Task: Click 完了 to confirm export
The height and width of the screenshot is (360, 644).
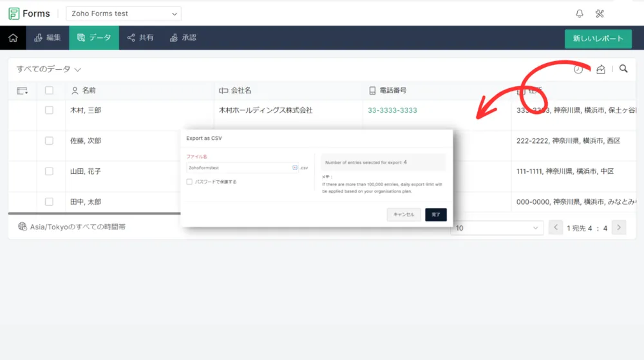Action: click(x=436, y=214)
